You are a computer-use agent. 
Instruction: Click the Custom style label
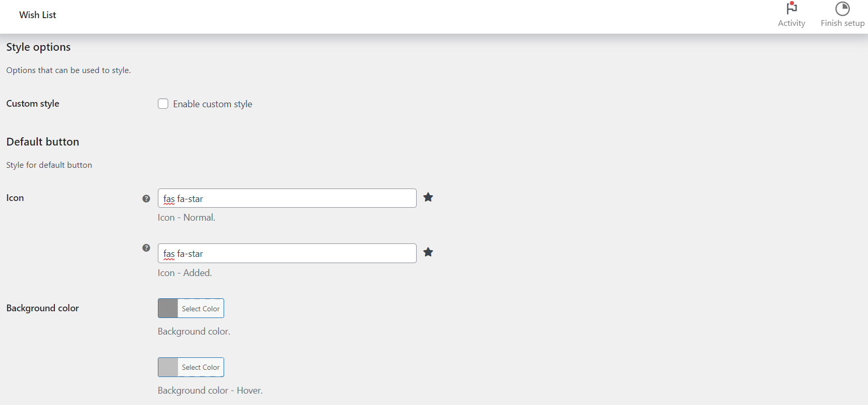32,104
